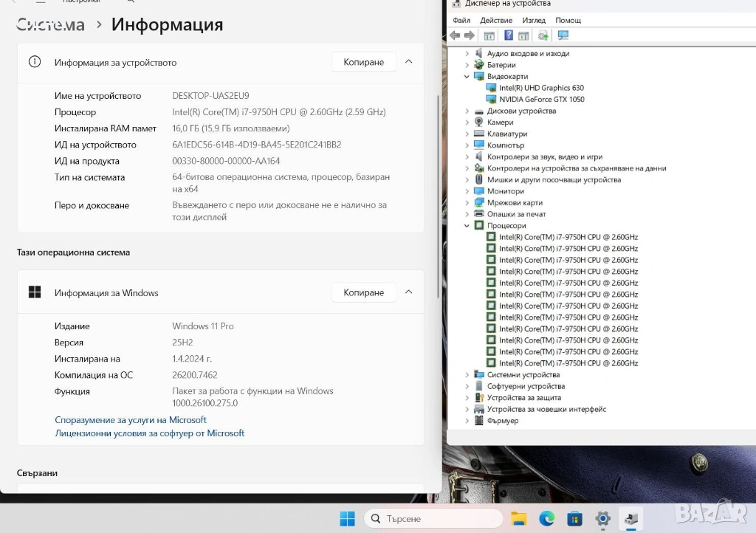Open the Действие menu

495,21
